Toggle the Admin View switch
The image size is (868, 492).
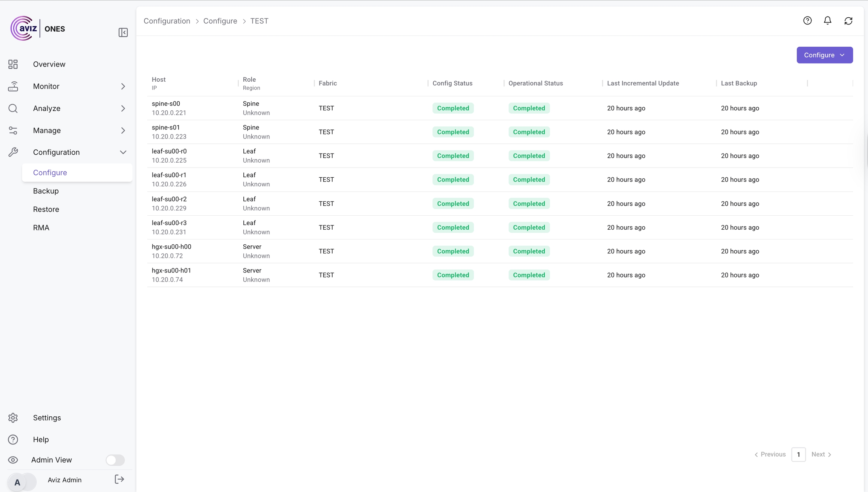[x=115, y=460]
